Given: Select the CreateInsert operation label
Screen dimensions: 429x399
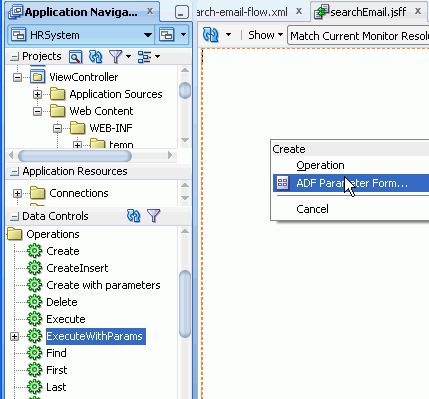Looking at the screenshot, I should (x=77, y=268).
